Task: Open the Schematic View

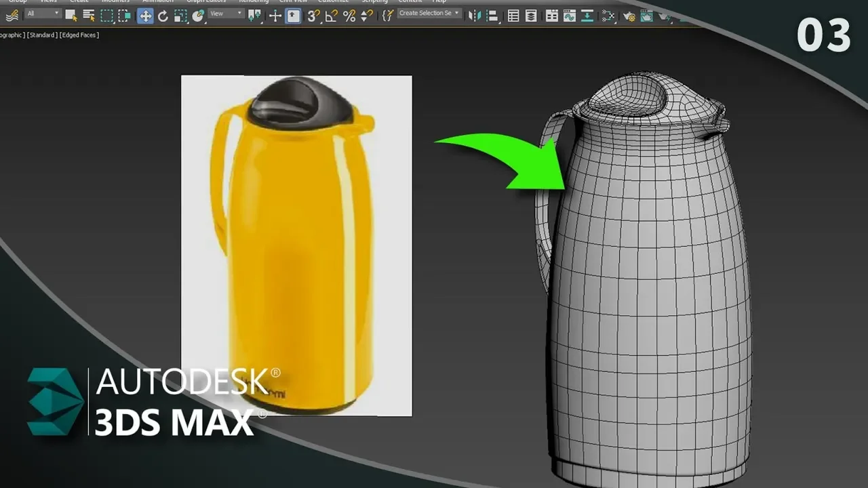Action: point(587,15)
